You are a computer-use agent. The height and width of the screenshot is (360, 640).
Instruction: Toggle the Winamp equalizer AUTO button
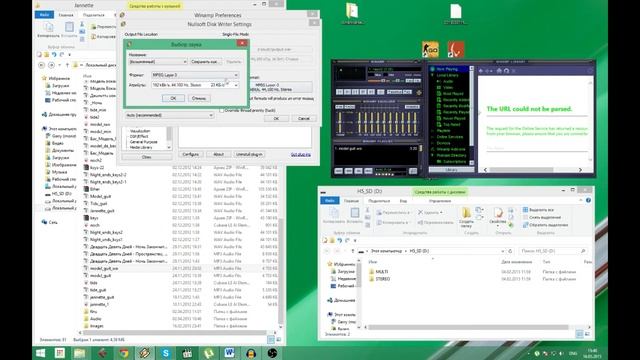(x=349, y=107)
